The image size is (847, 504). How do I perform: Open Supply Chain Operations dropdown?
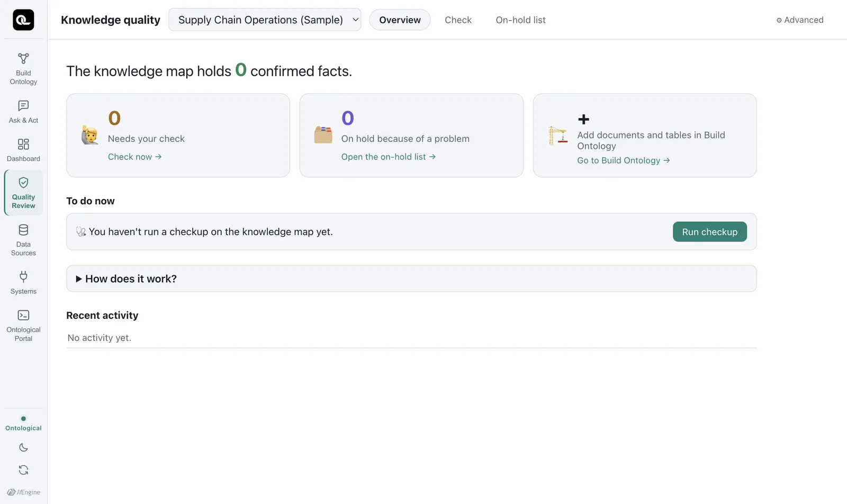pos(265,20)
